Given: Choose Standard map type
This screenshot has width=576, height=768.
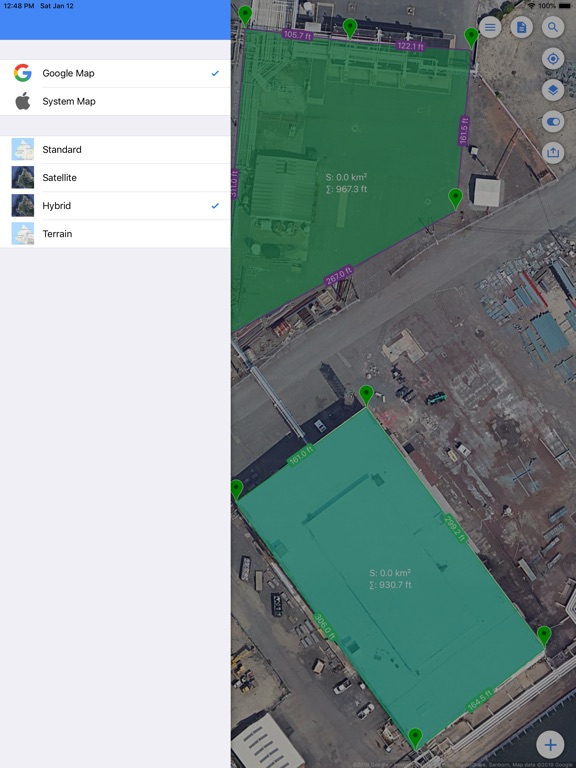Looking at the screenshot, I should (115, 149).
